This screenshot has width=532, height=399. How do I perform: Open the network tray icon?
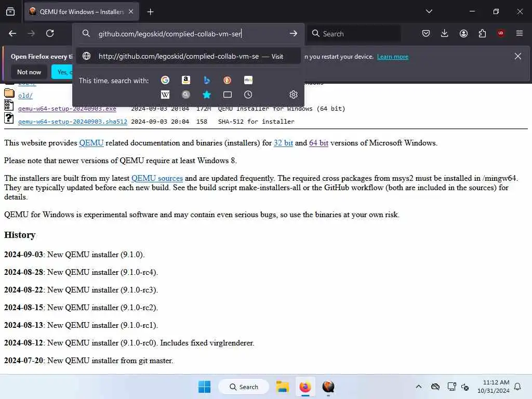[451, 387]
